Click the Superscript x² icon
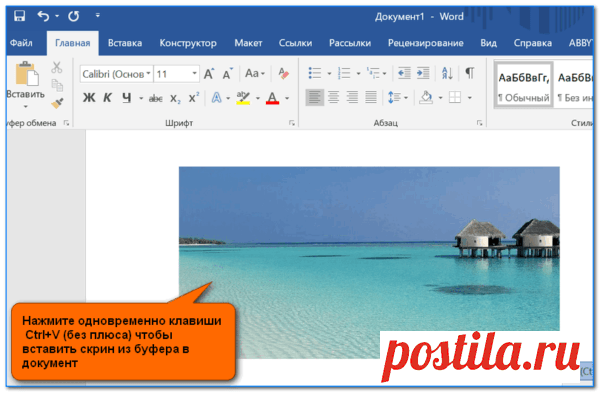The height and width of the screenshot is (393, 600). coord(194,98)
